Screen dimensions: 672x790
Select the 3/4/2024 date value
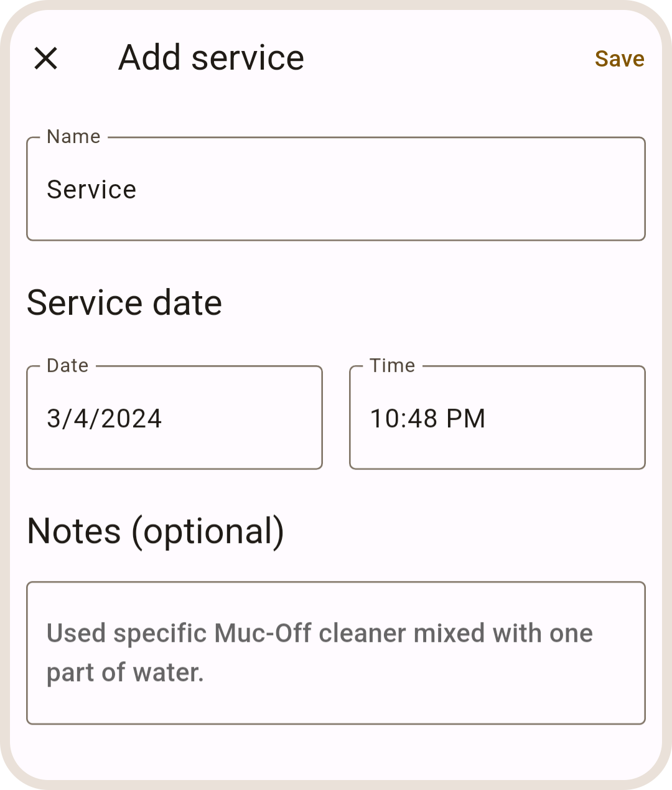105,419
